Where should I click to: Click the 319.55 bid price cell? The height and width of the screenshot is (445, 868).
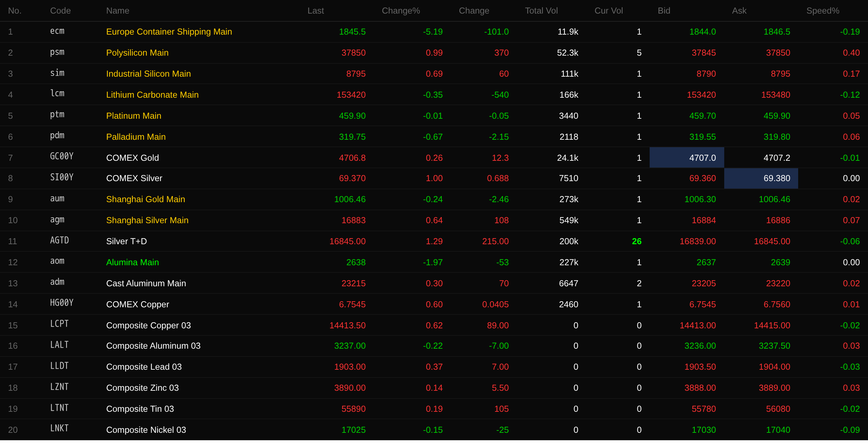703,137
